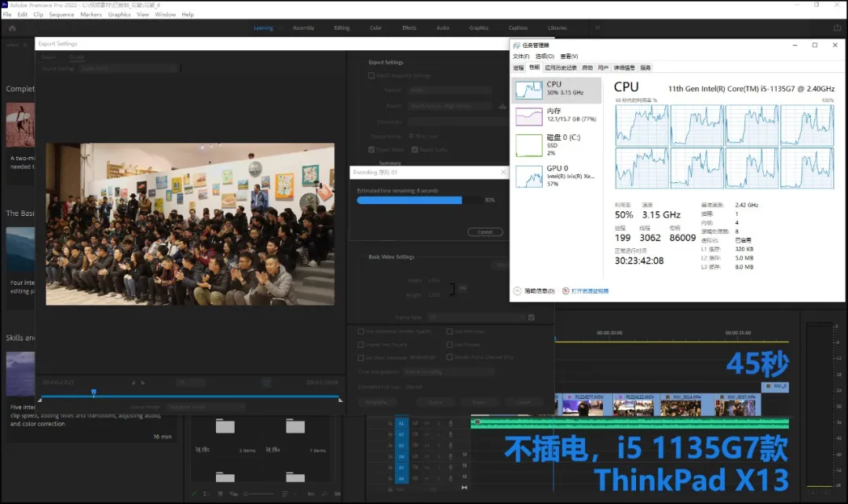Enable Use Maximum Render Quality
The height and width of the screenshot is (504, 848).
click(x=360, y=331)
